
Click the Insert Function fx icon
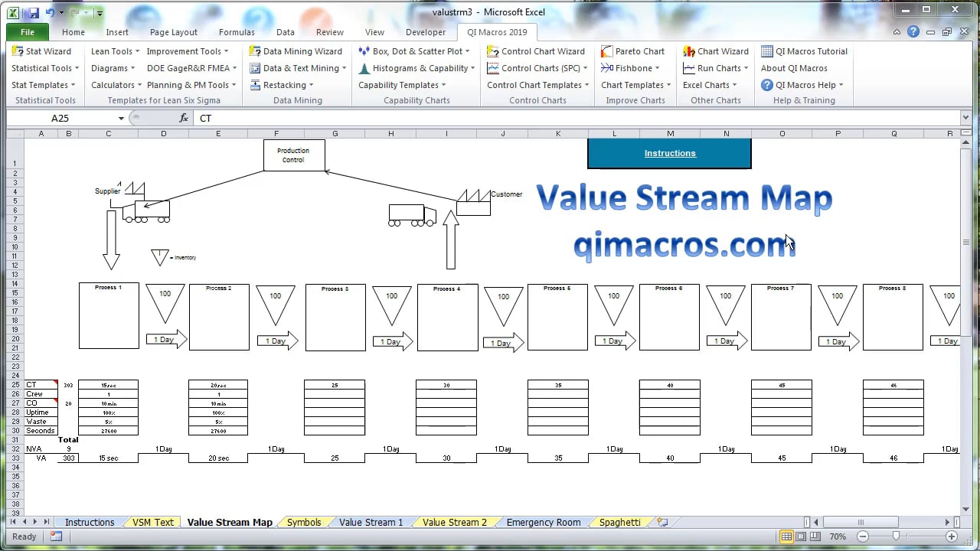tap(184, 118)
